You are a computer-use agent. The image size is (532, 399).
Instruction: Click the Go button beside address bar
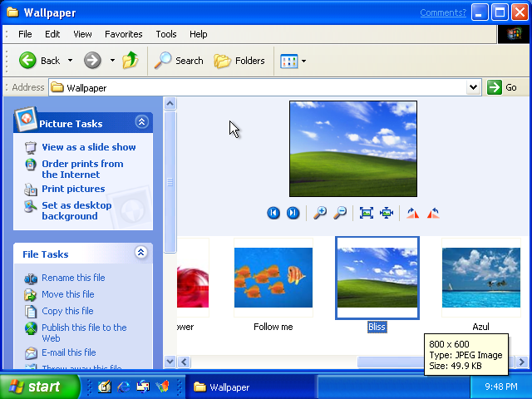pyautogui.click(x=503, y=87)
